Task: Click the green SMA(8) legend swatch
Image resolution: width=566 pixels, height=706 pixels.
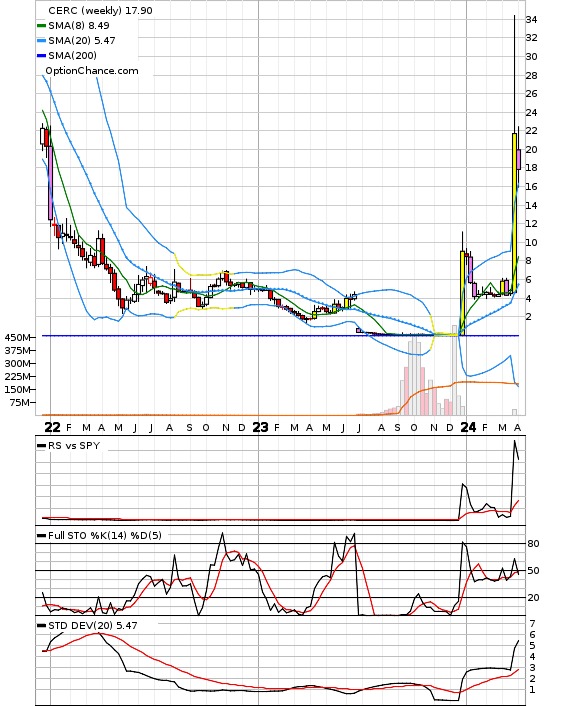Action: [41, 26]
